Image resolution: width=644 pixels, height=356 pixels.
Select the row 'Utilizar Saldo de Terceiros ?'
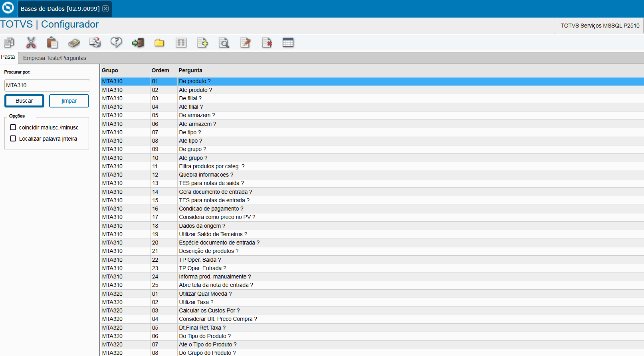pos(372,234)
